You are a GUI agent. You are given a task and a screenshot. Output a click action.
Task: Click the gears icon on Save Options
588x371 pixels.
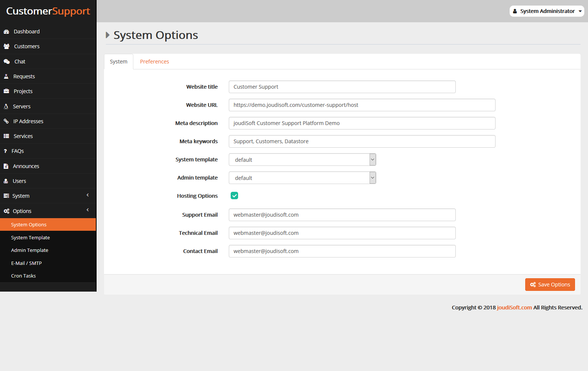click(x=533, y=285)
